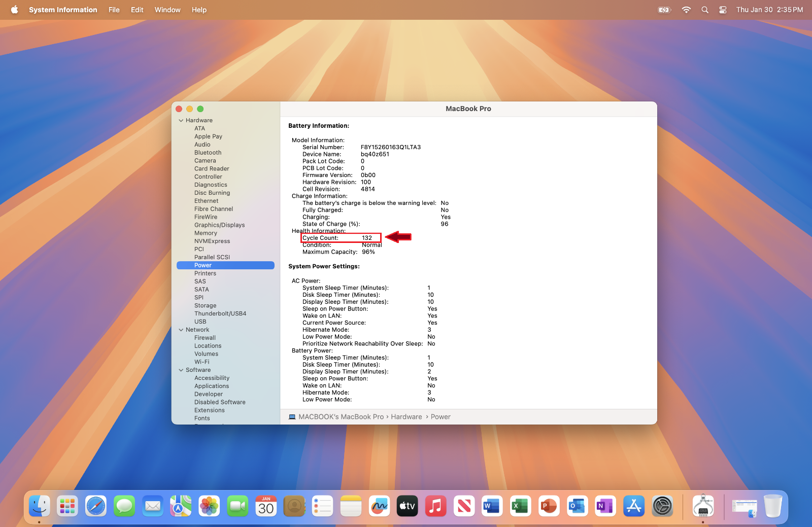Viewport: 812px width, 527px height.
Task: Launch Freeform from the Dock
Action: coord(379,506)
